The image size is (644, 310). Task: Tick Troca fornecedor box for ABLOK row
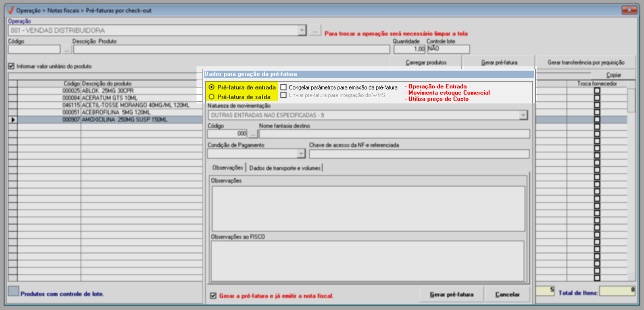click(597, 91)
